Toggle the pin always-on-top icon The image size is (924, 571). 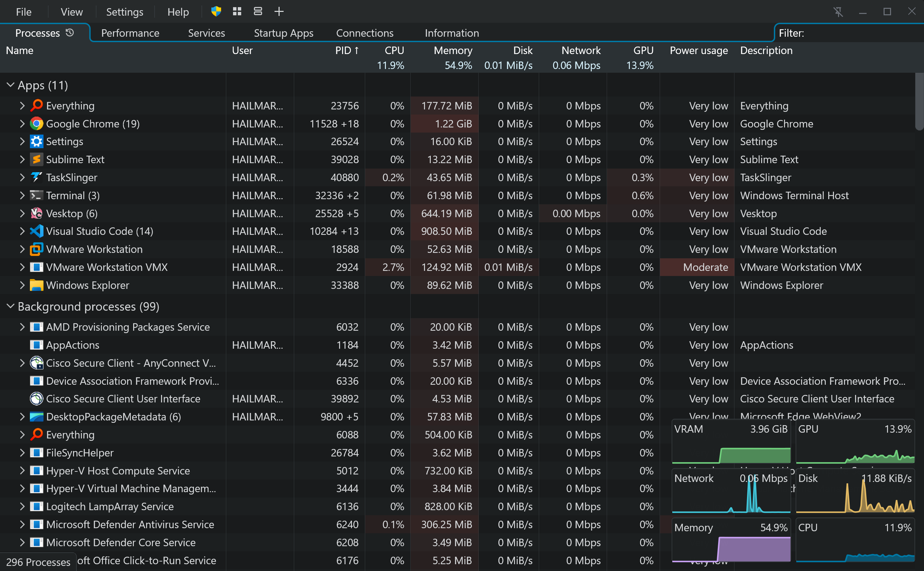(838, 12)
